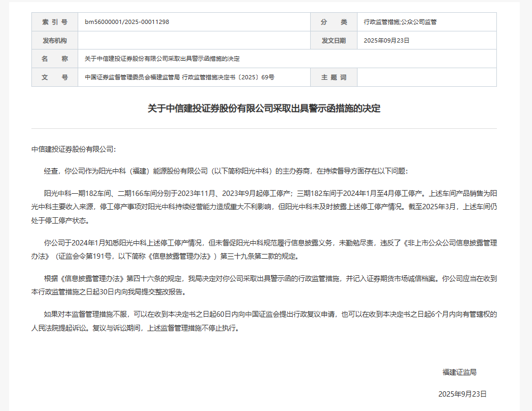
Task: Click the bold main heading 关于中信建投证券股份有限公司采取出具警示函措施的决定
Action: pos(264,109)
